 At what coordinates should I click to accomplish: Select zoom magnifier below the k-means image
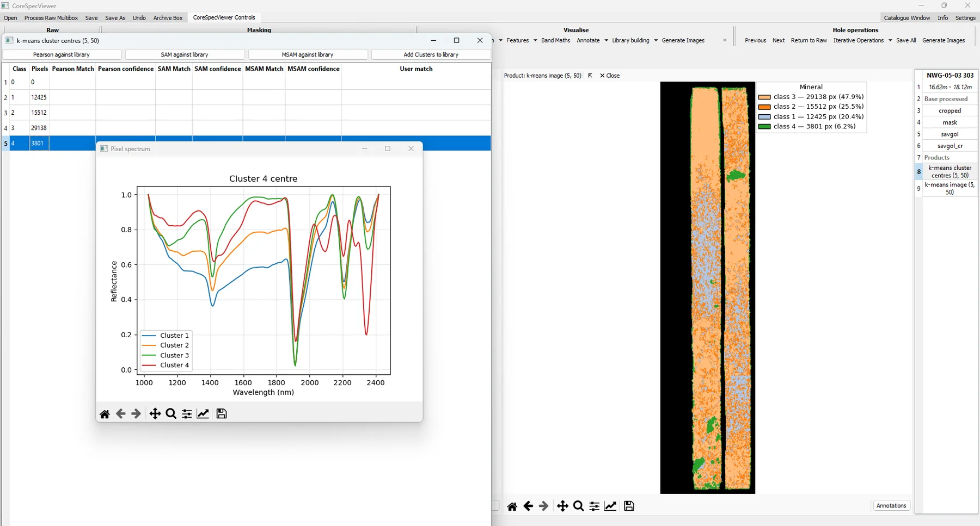[579, 506]
